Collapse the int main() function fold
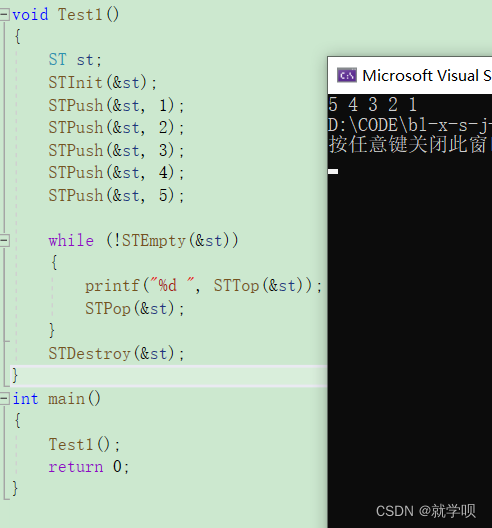The image size is (492, 528). tap(4, 399)
